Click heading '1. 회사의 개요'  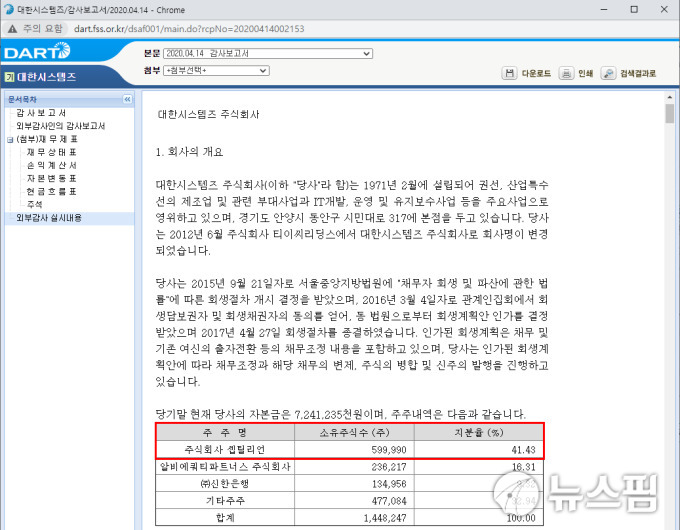point(189,152)
